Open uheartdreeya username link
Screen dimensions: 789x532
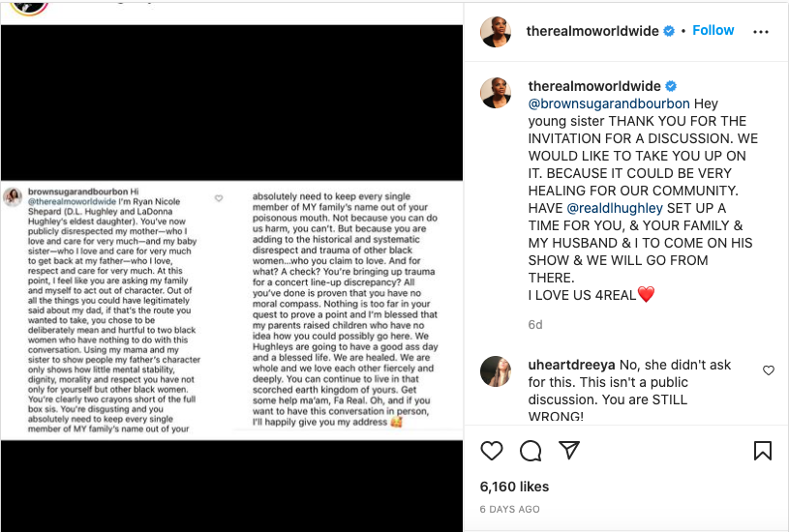tap(571, 365)
